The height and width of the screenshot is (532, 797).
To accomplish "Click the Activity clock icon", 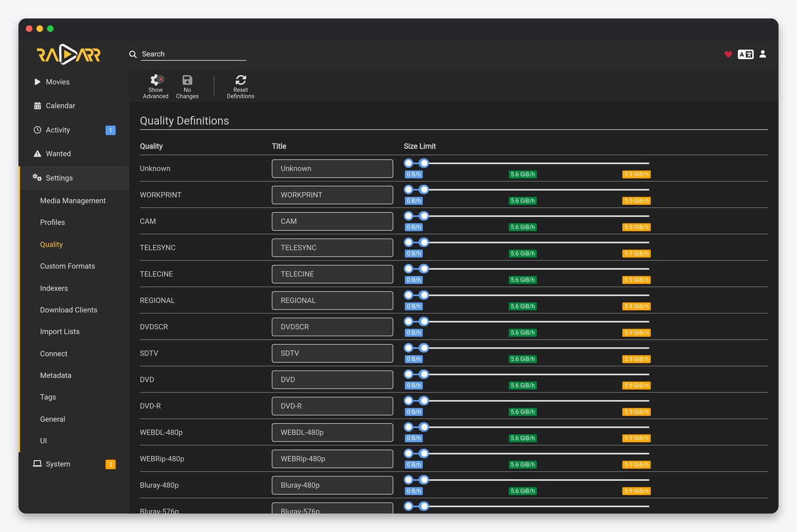I will (38, 130).
